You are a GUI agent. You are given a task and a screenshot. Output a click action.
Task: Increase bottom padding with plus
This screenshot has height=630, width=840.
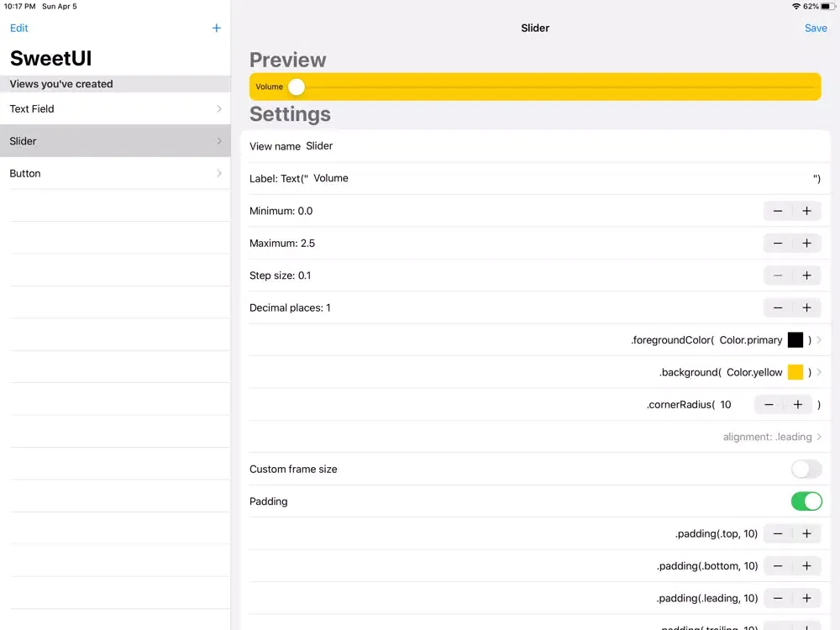(x=806, y=565)
